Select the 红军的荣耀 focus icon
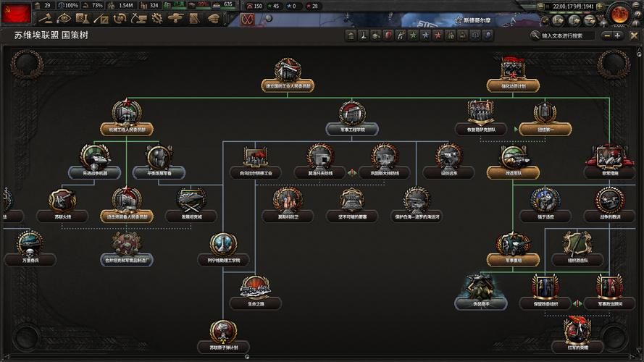 coord(577,330)
